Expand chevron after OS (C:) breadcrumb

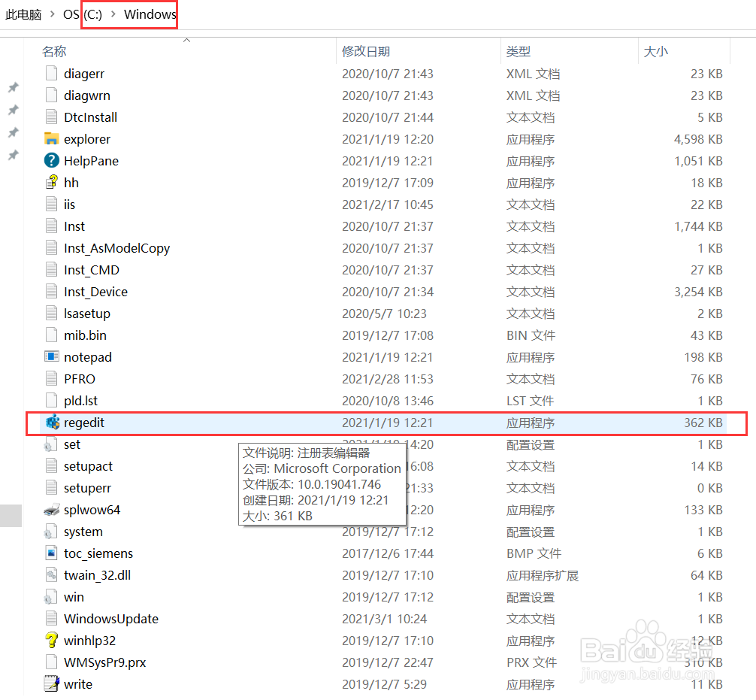tap(113, 14)
